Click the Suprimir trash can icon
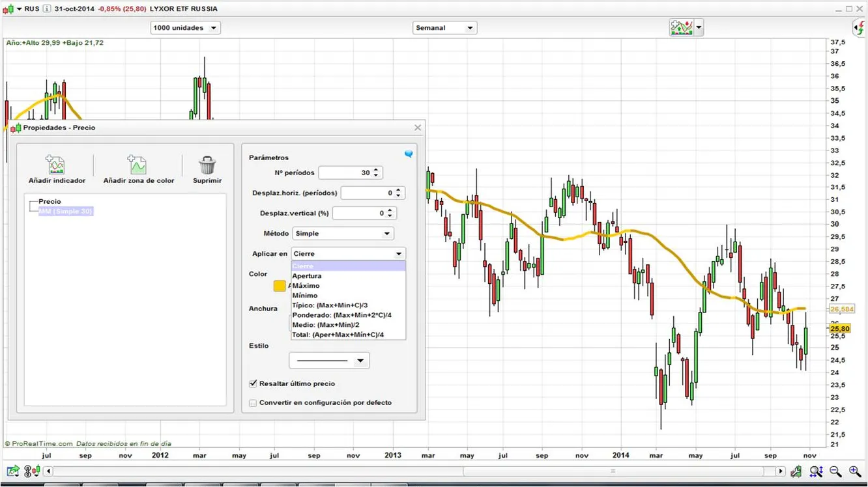Viewport: 868px width, 487px height. coord(207,165)
